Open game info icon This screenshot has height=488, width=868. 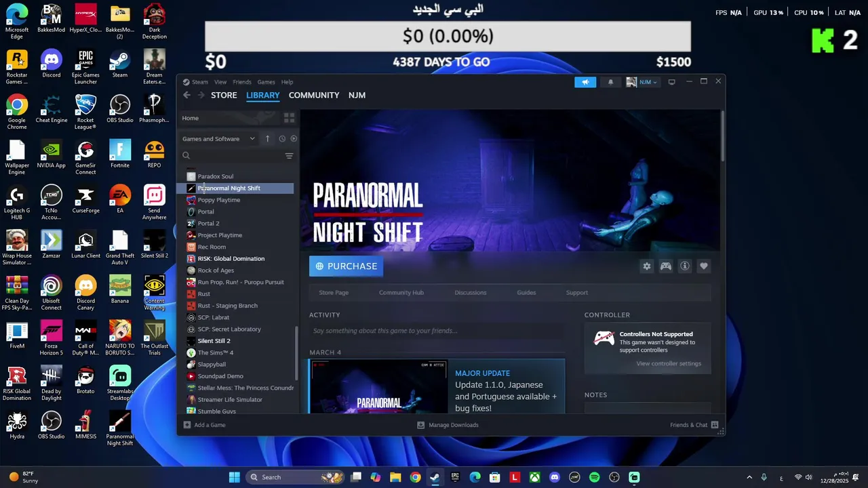(685, 266)
